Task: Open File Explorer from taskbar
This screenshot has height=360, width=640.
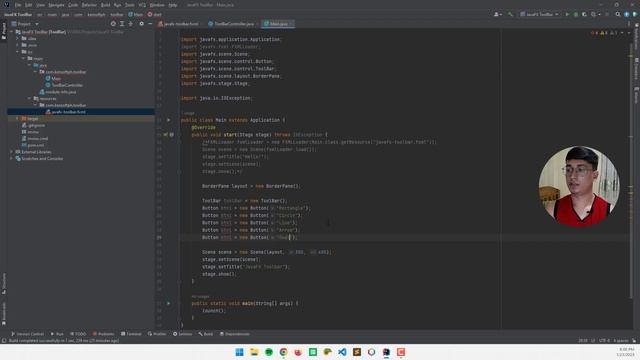Action: point(254,352)
